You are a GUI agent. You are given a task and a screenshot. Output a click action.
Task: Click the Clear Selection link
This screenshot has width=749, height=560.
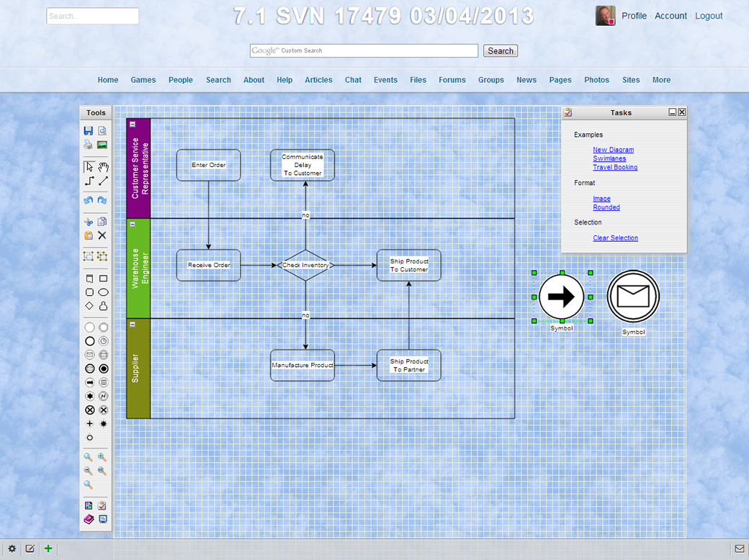(615, 238)
